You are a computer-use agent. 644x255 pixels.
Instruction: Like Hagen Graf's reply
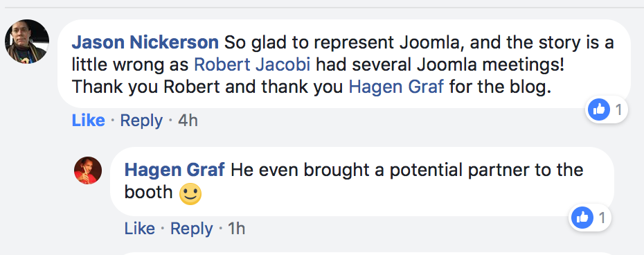[140, 229]
